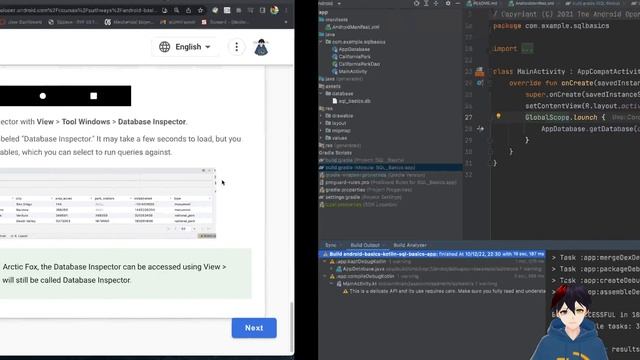
Task: Show hidden bookmarks with the overflow chevron
Action: [x=286, y=22]
